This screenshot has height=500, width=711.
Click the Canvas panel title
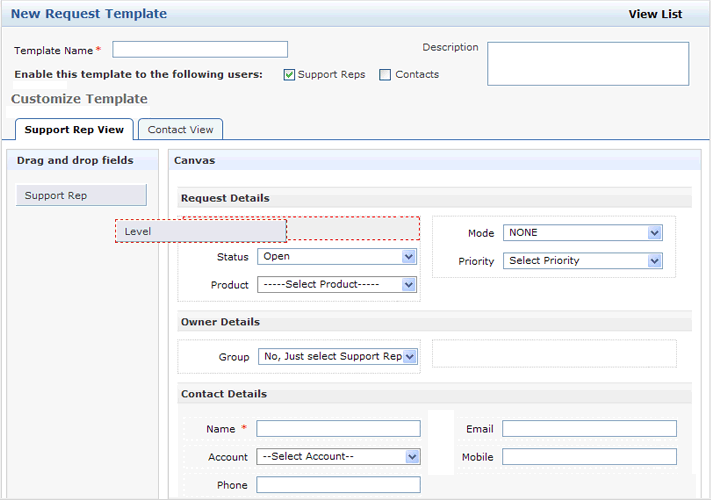pos(195,160)
